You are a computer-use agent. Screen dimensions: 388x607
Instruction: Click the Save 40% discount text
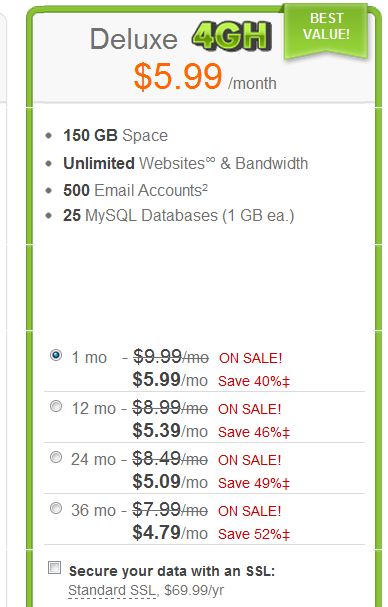(x=254, y=381)
